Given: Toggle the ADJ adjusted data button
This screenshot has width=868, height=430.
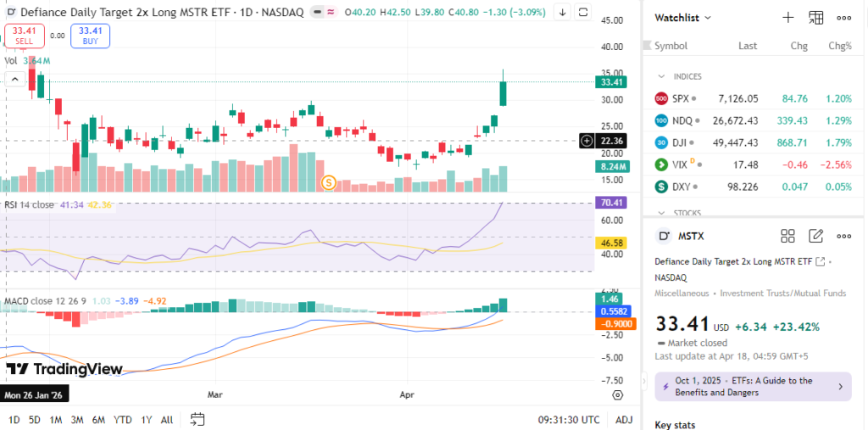Looking at the screenshot, I should 623,419.
